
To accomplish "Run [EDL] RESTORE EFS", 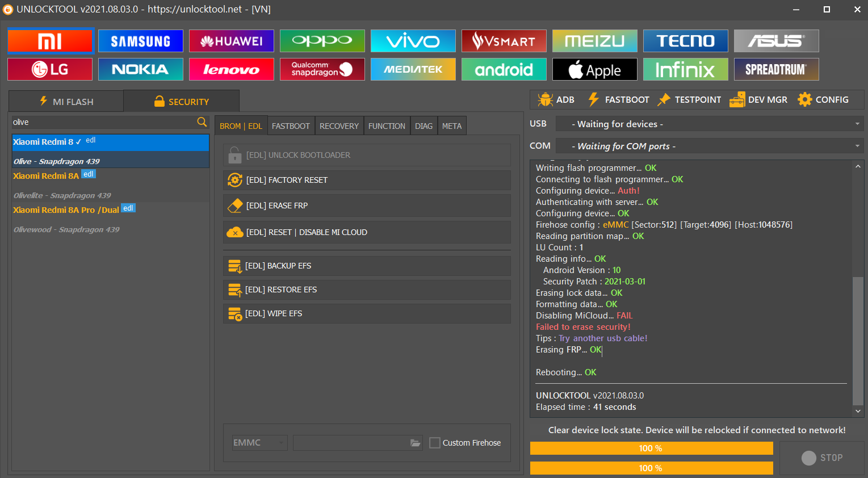I will [367, 290].
